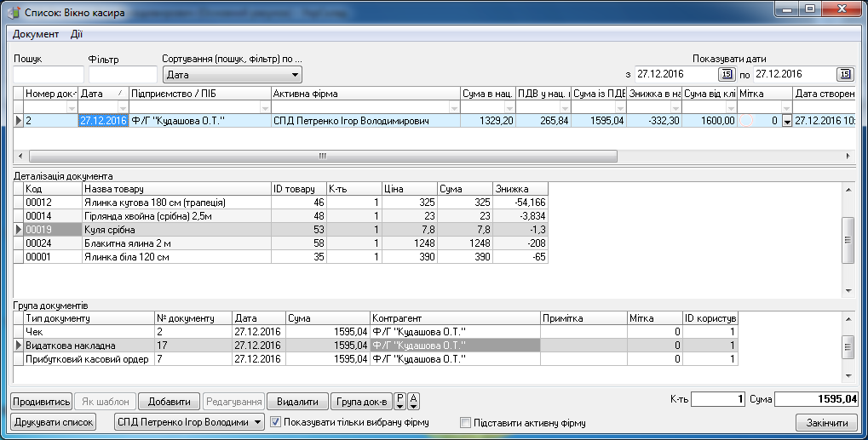The width and height of the screenshot is (868, 440).
Task: Click the Добавити button
Action: [x=170, y=401]
